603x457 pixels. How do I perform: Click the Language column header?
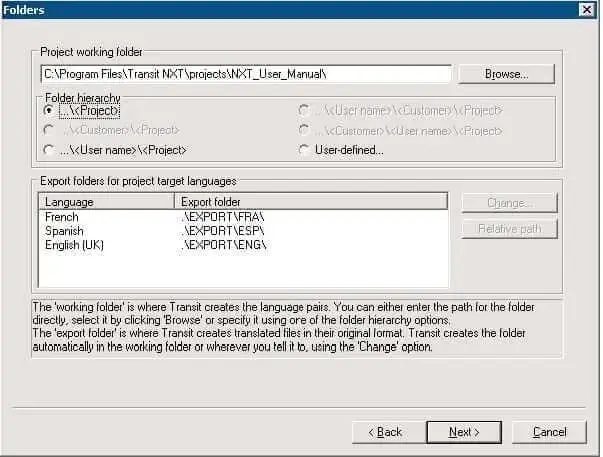pyautogui.click(x=106, y=201)
